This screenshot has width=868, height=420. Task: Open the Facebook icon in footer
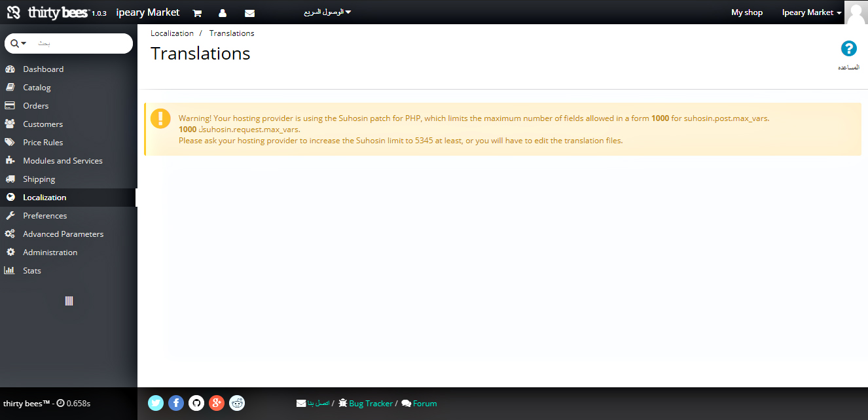pos(176,403)
